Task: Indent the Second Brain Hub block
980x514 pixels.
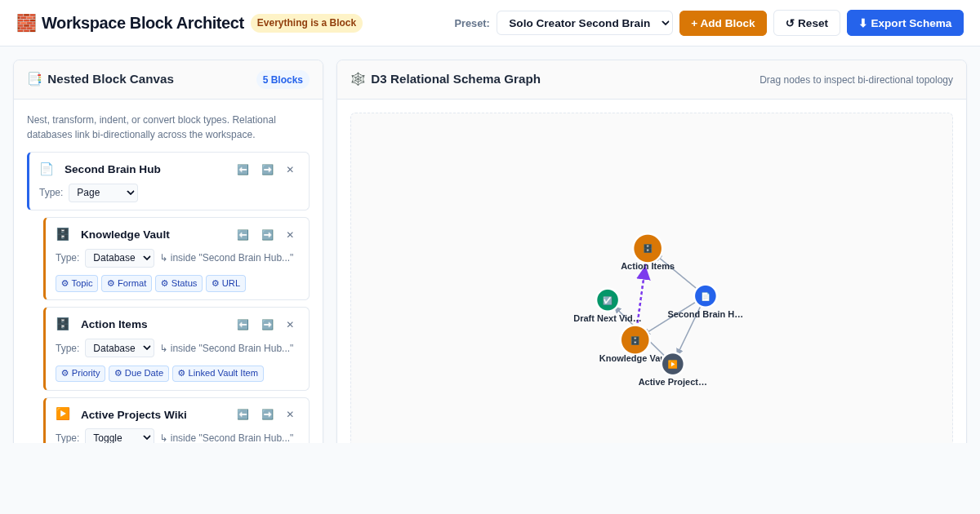Action: coord(267,170)
